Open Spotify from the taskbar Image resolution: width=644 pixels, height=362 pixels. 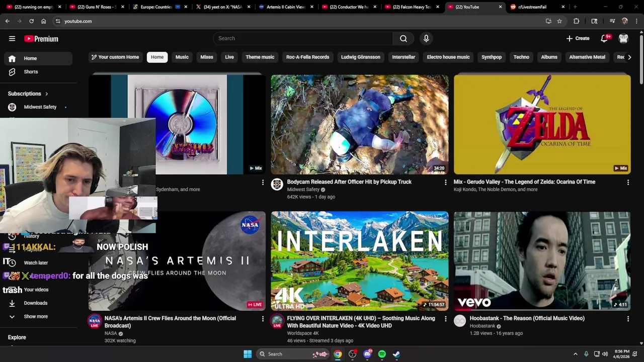[x=382, y=354]
